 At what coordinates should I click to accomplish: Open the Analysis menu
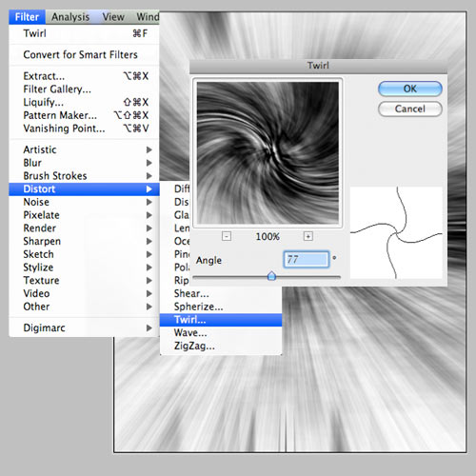pyautogui.click(x=70, y=17)
